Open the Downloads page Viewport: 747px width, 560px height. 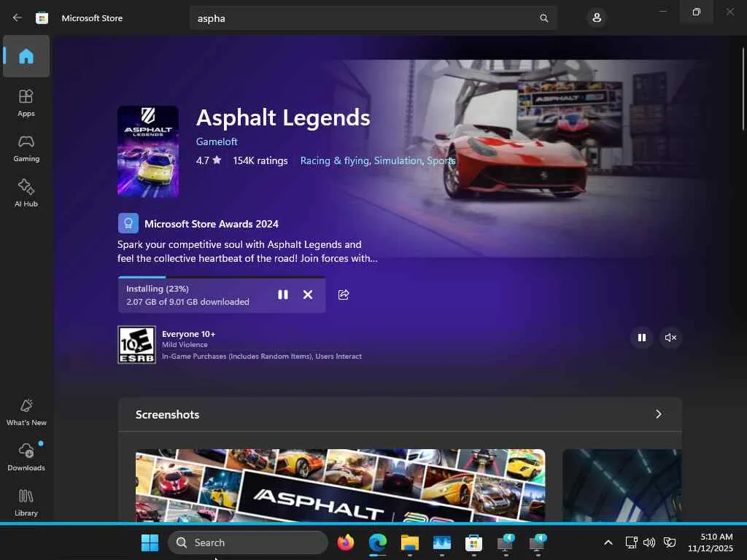(26, 457)
